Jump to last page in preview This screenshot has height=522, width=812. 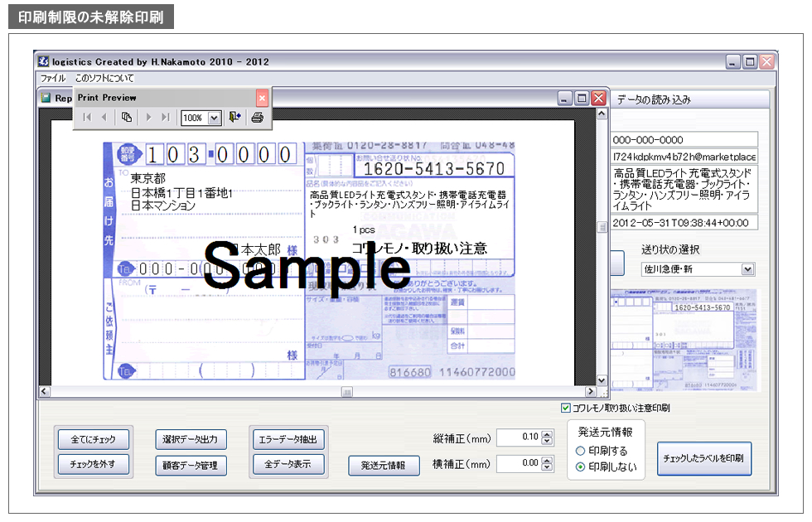point(165,117)
